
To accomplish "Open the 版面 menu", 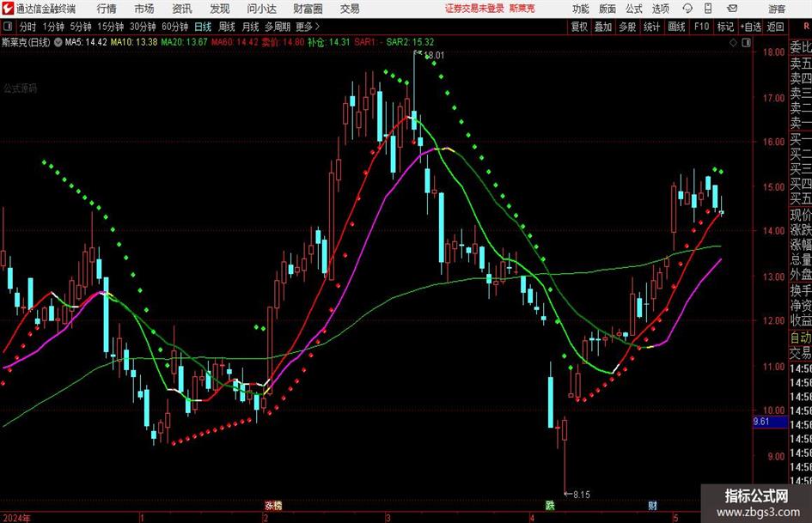I will pos(607,9).
